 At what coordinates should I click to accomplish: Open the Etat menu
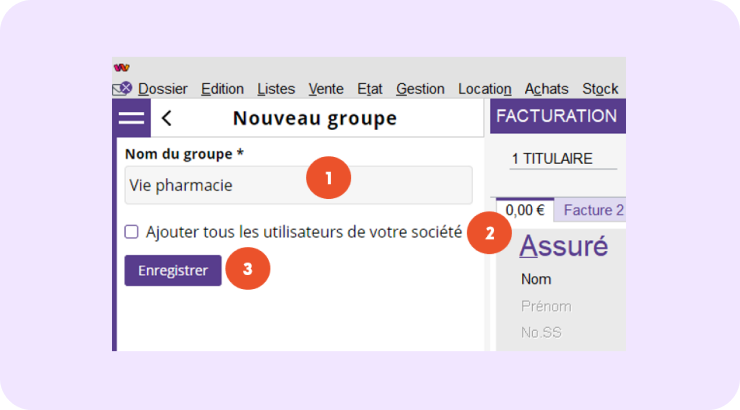(370, 89)
